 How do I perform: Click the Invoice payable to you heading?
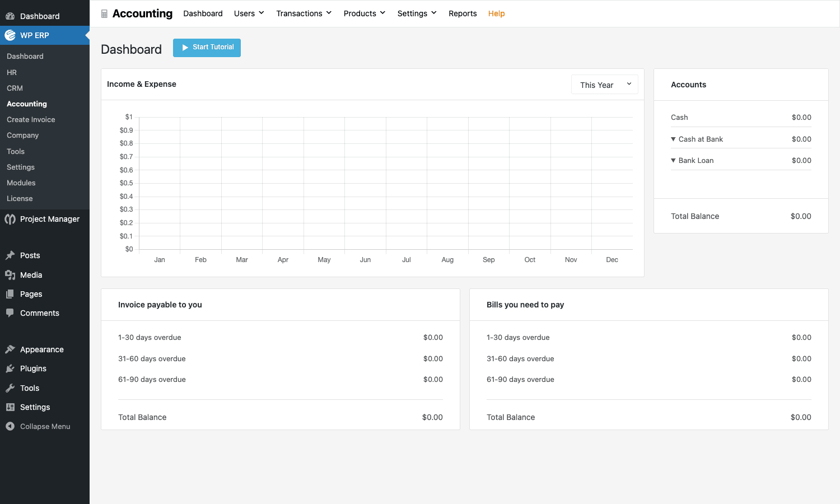pyautogui.click(x=160, y=305)
